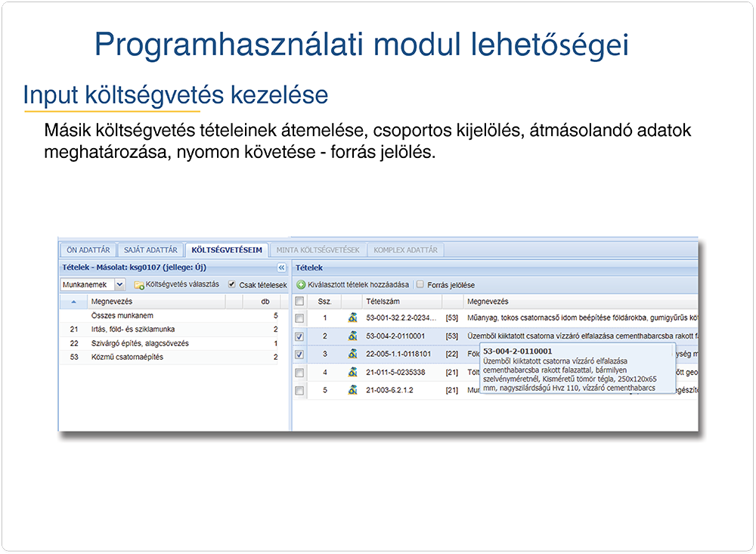Click the item icon in row 2
The image size is (756, 554).
pyautogui.click(x=352, y=336)
